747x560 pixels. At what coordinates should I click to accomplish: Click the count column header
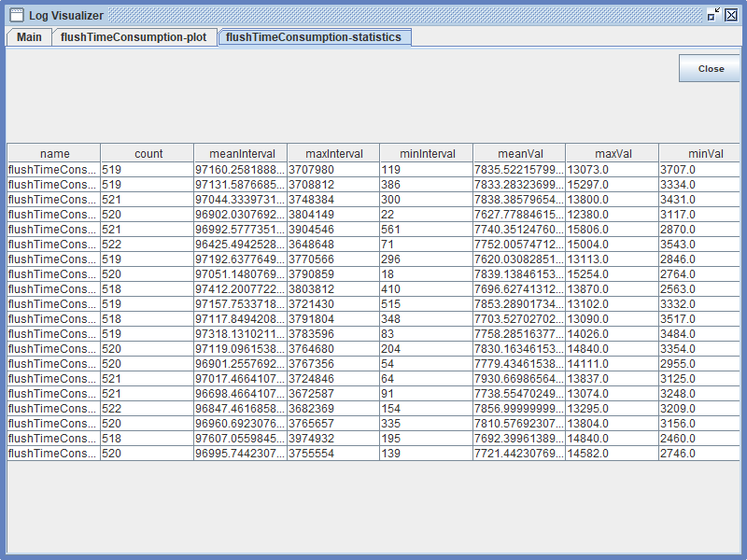148,154
